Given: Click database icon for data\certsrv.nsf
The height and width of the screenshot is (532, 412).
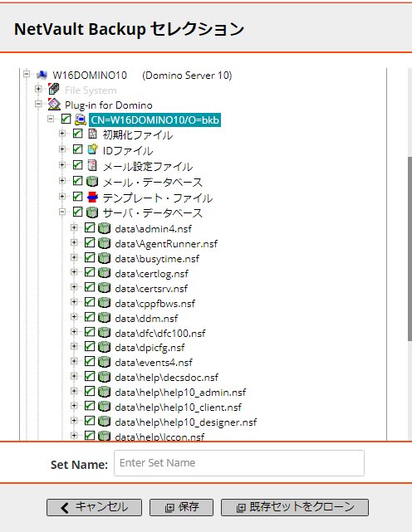Looking at the screenshot, I should (x=105, y=288).
